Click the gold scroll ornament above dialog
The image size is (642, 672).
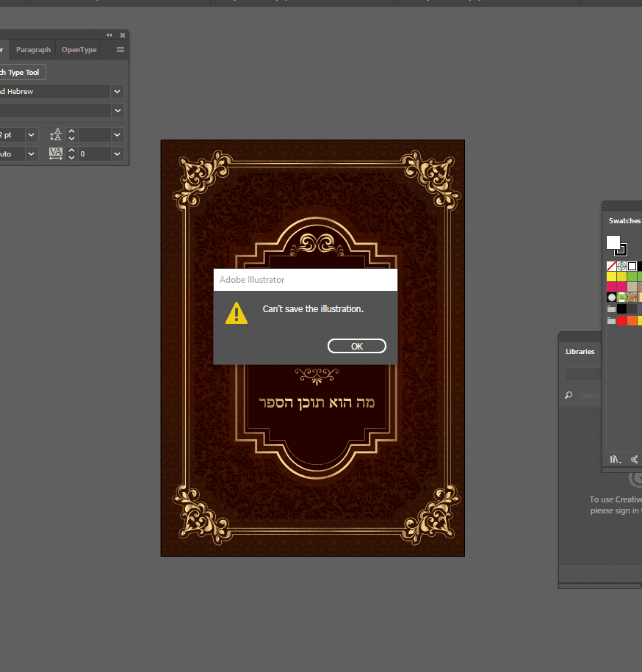(317, 245)
